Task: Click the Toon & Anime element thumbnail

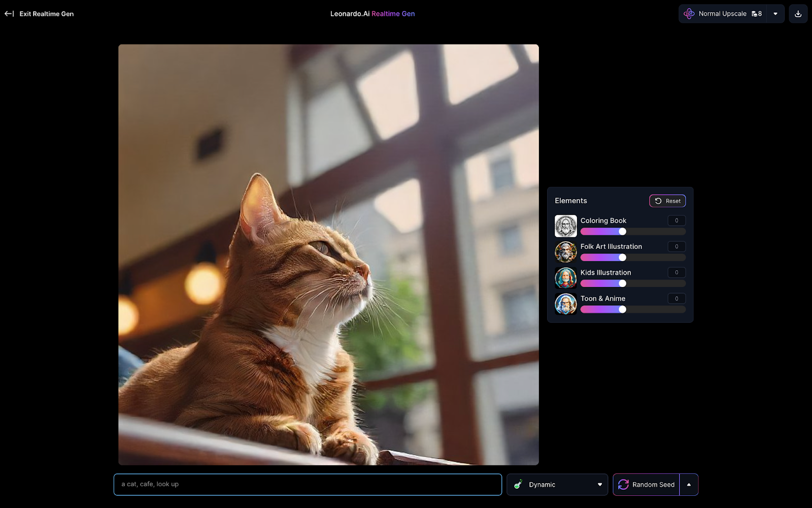Action: 565,304
